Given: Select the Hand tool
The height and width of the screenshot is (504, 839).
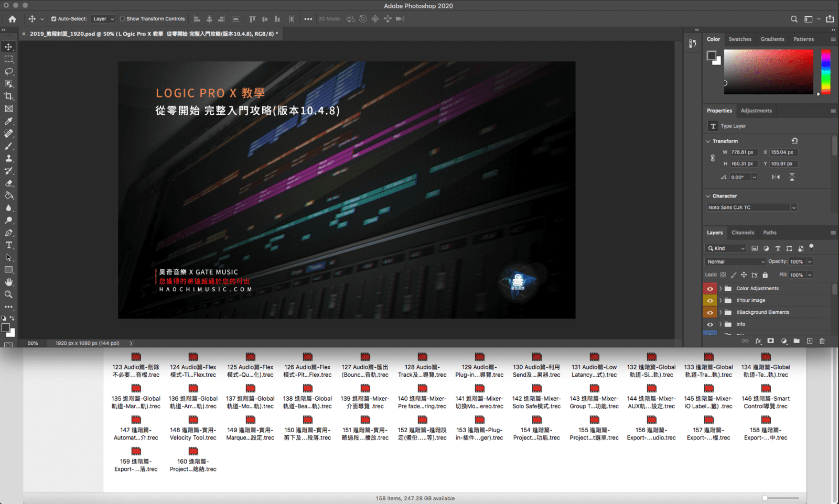Looking at the screenshot, I should pos(9,282).
